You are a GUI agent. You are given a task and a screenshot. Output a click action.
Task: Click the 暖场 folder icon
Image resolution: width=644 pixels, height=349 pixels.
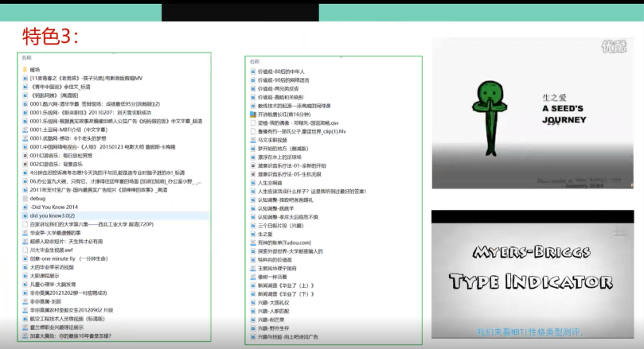click(25, 70)
